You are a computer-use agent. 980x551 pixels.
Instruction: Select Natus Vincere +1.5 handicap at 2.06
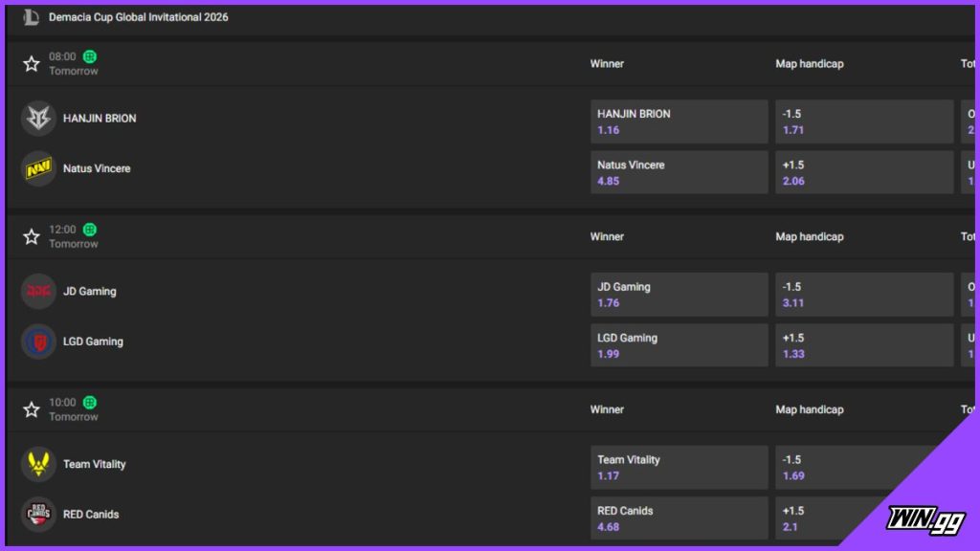(864, 172)
